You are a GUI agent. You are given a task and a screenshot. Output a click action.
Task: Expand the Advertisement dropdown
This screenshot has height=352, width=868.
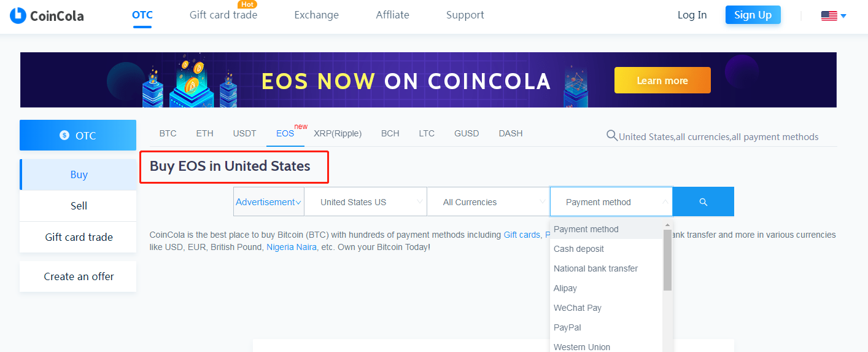pos(269,201)
